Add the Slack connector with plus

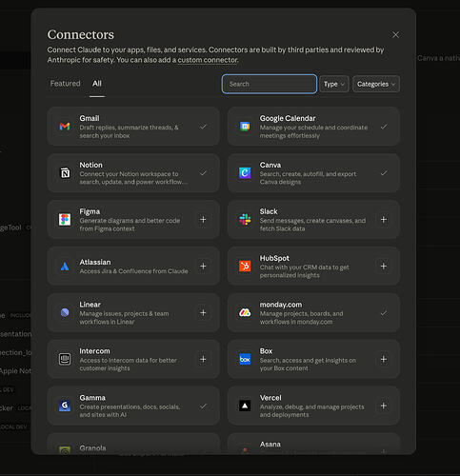tap(384, 219)
